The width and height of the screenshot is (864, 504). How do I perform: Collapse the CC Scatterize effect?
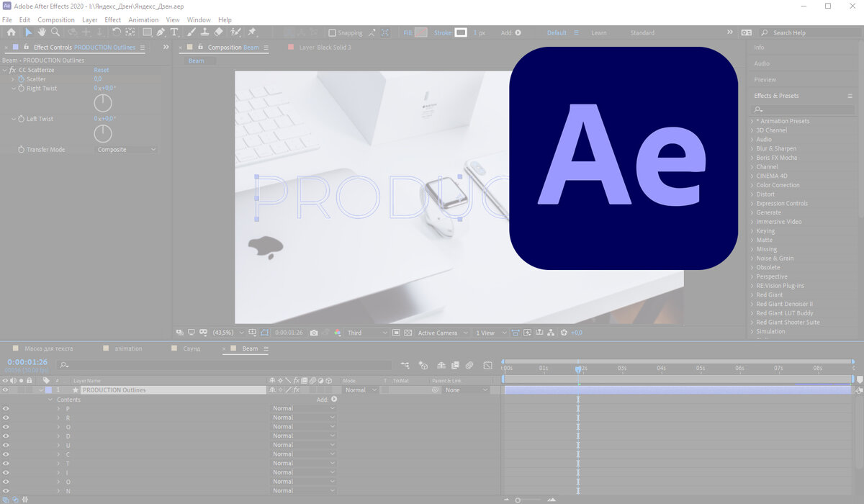tap(5, 70)
